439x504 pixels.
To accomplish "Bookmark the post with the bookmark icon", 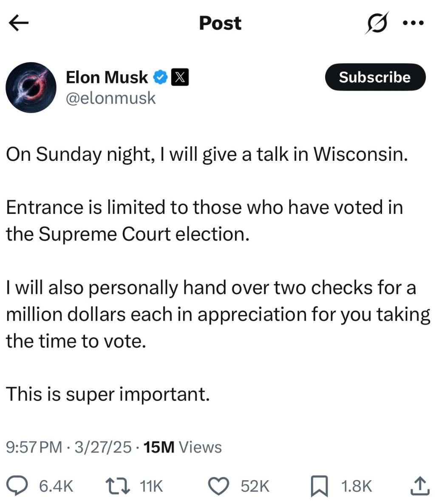I will 319,486.
